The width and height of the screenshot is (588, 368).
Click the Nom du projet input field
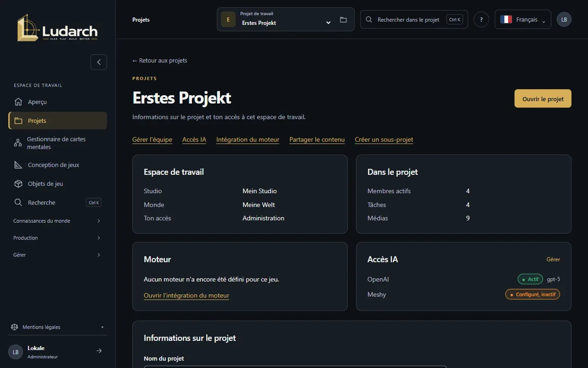[295, 367]
